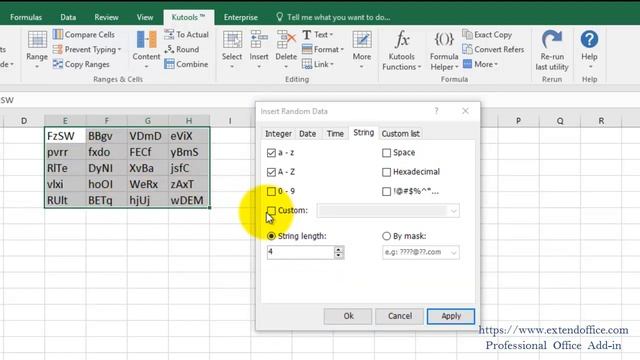The image size is (640, 360).
Task: Click the Prevent Typing icon
Action: 58,49
